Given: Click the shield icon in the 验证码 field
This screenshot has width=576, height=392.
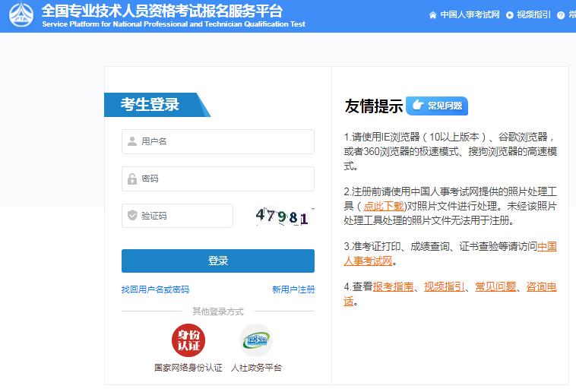Looking at the screenshot, I should [x=132, y=216].
